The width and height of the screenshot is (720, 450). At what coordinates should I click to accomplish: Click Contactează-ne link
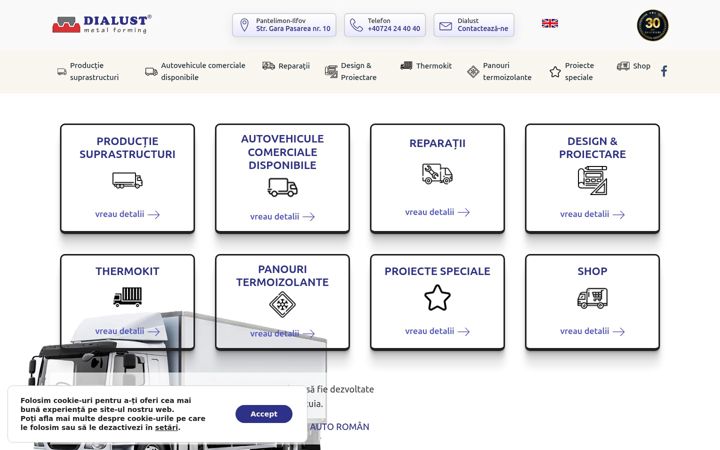click(x=483, y=28)
